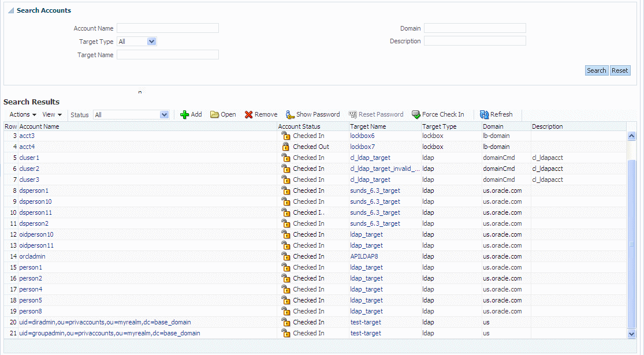Click the green plus Add icon
Viewport: 644px width, 355px height.
(184, 114)
